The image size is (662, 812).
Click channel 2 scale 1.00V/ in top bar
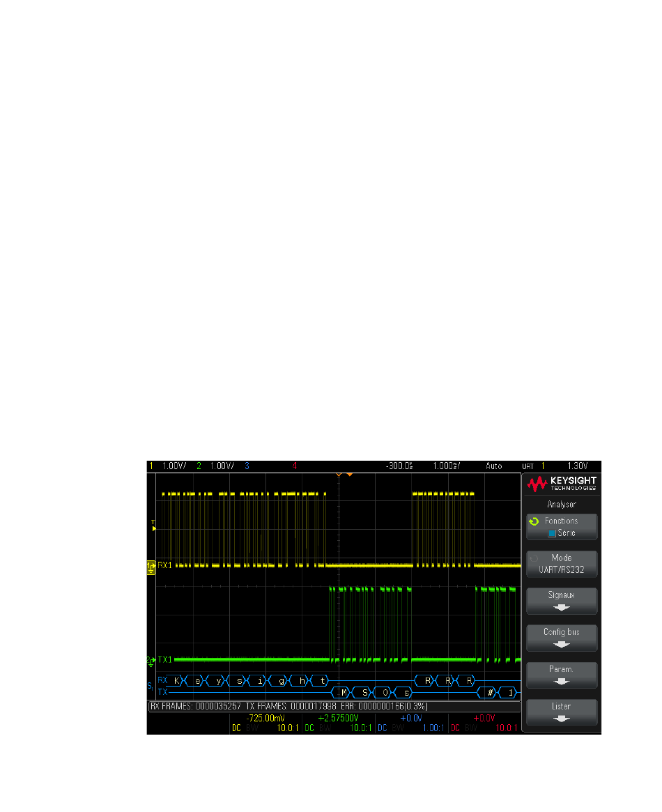(x=222, y=466)
